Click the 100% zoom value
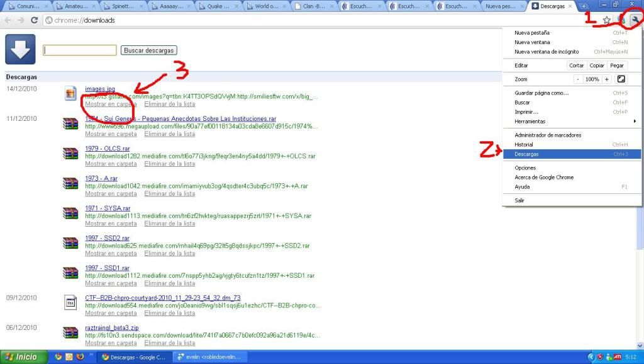The height and width of the screenshot is (364, 644). 592,79
